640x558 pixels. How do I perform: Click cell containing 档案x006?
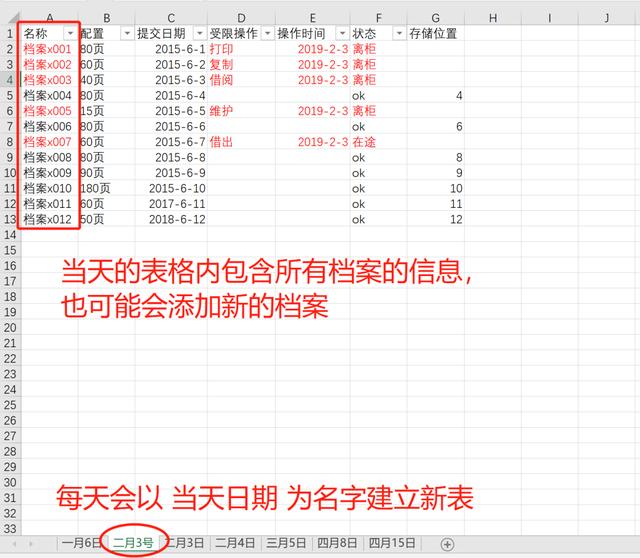tap(49, 127)
